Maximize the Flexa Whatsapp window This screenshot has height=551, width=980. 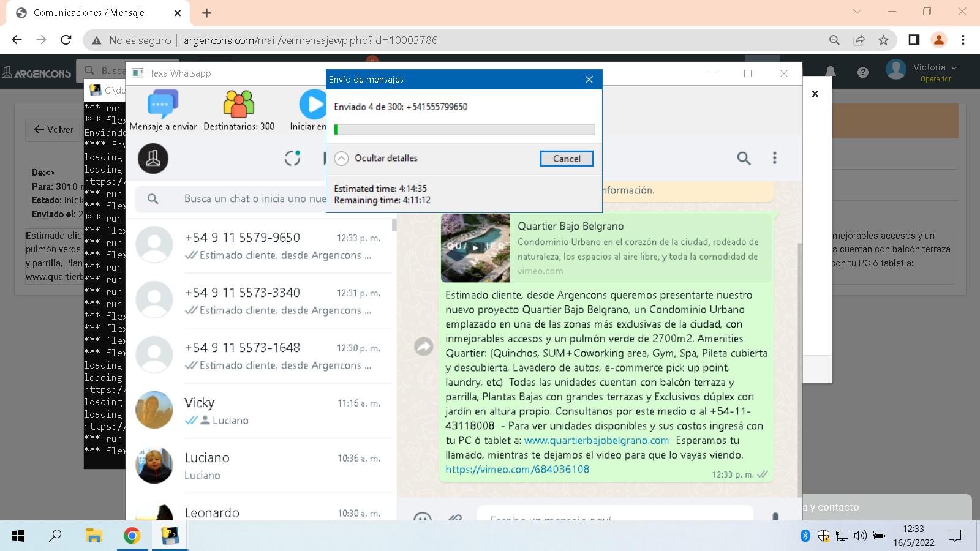pyautogui.click(x=747, y=73)
